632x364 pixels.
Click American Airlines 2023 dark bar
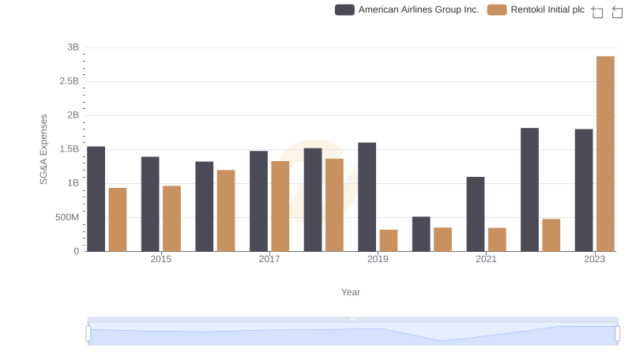click(584, 190)
